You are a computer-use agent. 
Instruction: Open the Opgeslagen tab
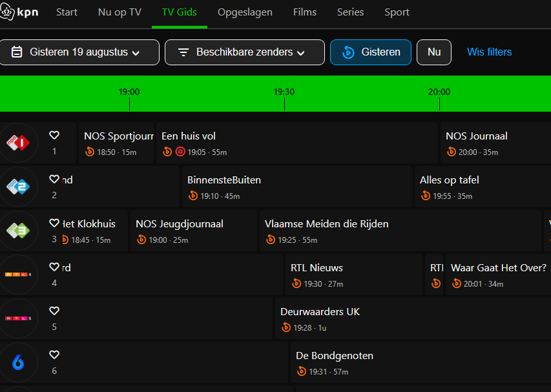click(x=245, y=12)
